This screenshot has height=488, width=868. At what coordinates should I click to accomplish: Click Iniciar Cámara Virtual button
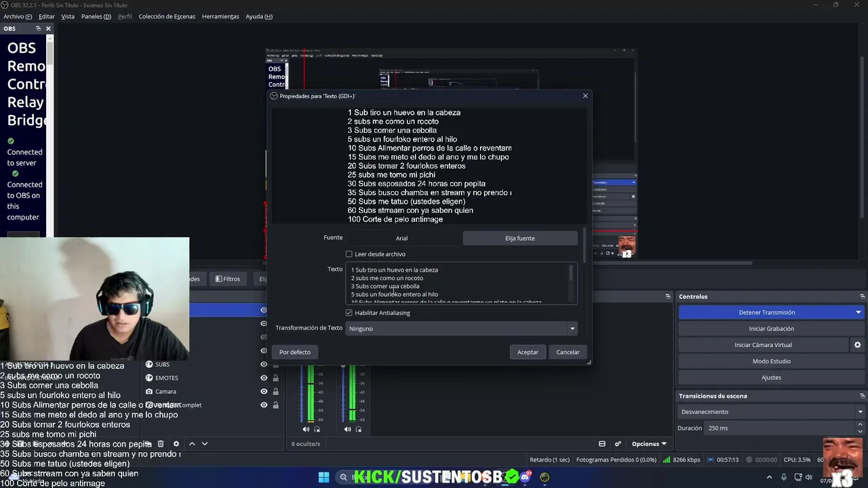coord(763,345)
